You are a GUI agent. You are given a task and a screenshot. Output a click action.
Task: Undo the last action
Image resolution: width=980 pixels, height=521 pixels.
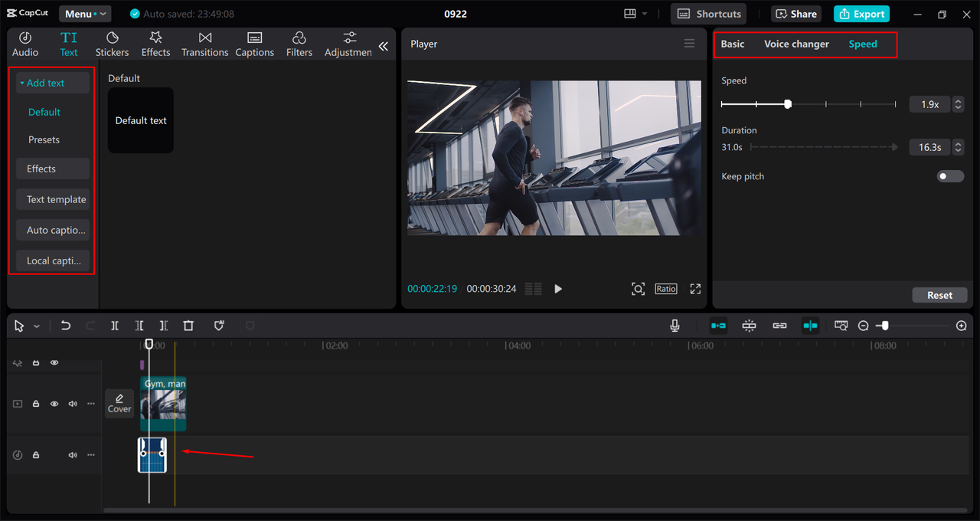coord(66,326)
